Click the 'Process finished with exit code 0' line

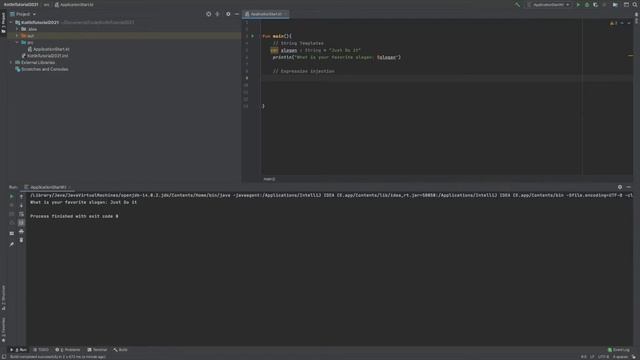click(x=74, y=216)
